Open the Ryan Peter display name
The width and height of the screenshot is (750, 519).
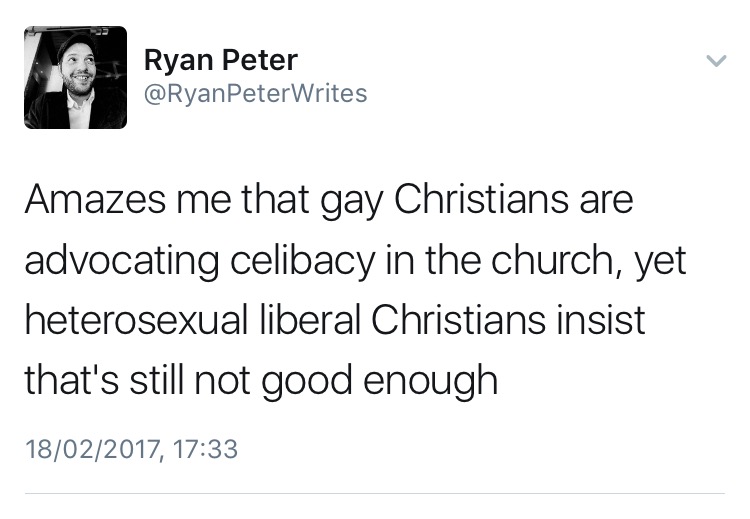coord(220,60)
